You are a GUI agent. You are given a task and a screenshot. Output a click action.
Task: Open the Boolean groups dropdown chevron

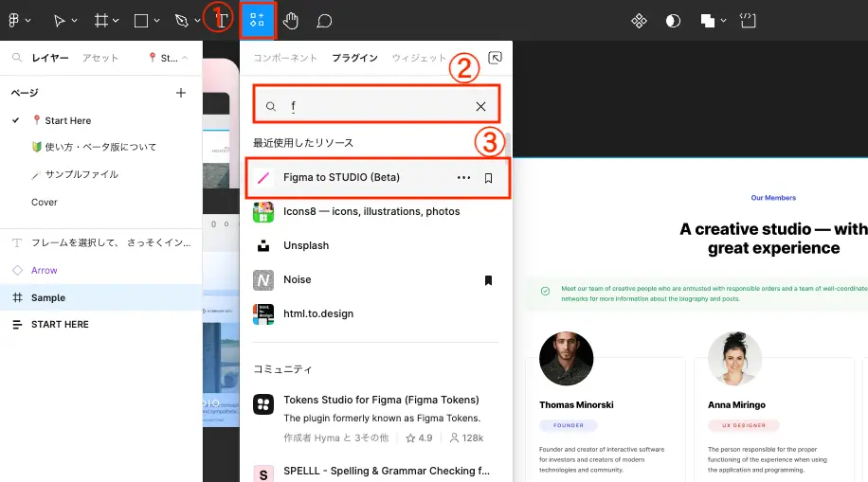(723, 21)
